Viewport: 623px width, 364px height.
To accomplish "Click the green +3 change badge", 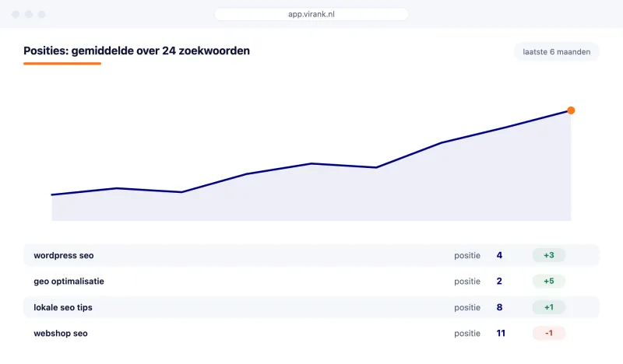I will [549, 255].
